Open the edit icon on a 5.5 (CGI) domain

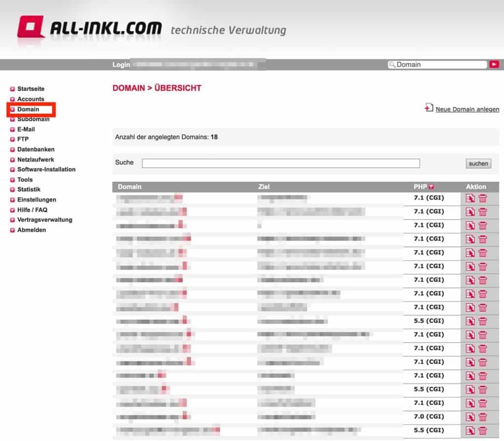point(471,320)
